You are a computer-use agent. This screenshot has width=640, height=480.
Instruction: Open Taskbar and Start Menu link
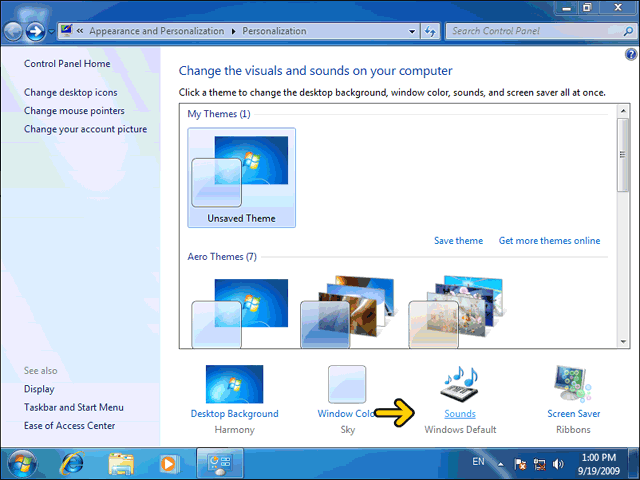pos(74,407)
